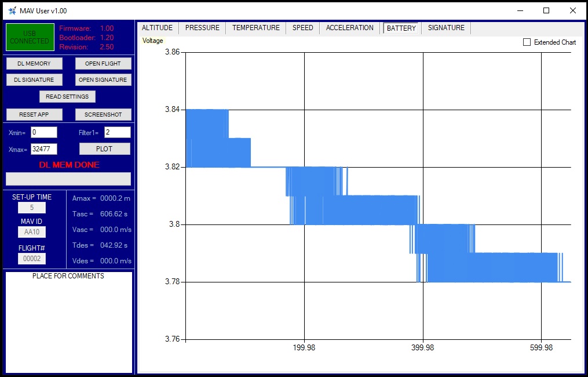
Task: Click the SET-UP TIME value box
Action: coord(32,208)
